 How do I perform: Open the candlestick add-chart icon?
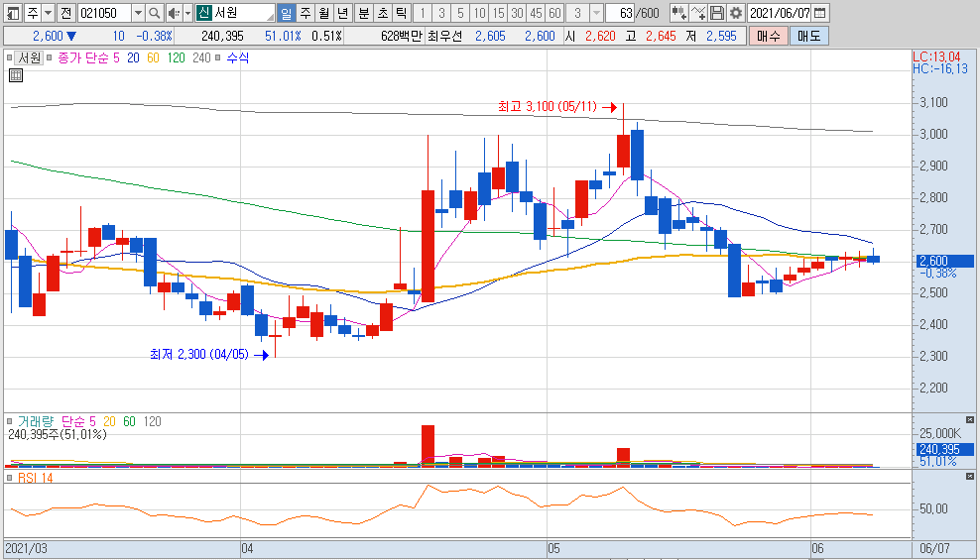tap(678, 13)
